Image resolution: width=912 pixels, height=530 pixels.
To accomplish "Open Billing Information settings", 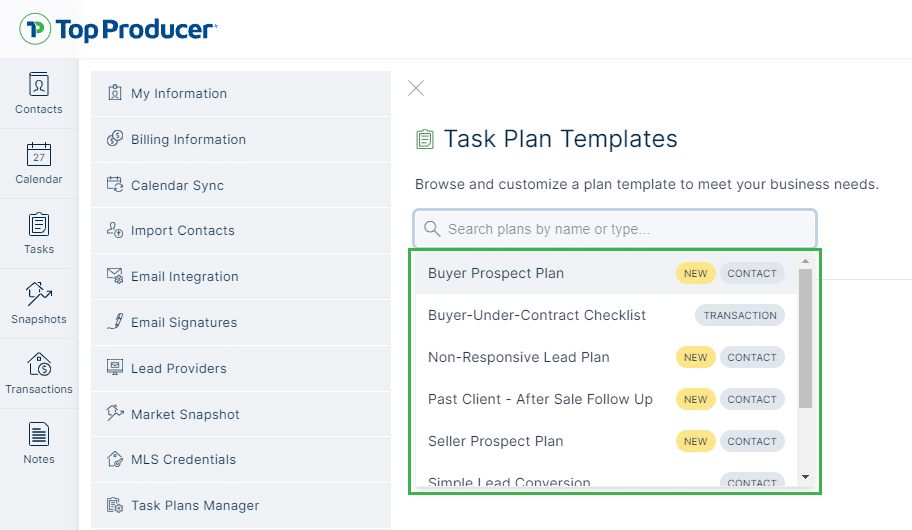I will pyautogui.click(x=188, y=140).
